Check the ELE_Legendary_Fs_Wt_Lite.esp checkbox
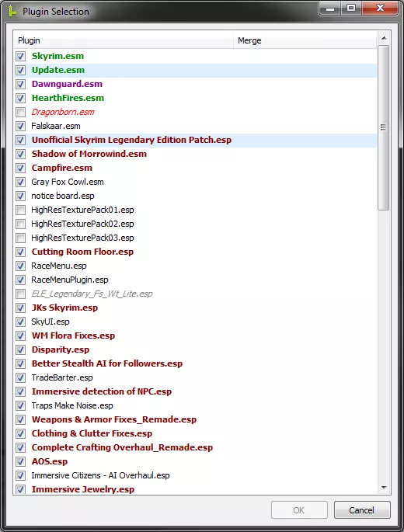This screenshot has width=404, height=532. 21,294
